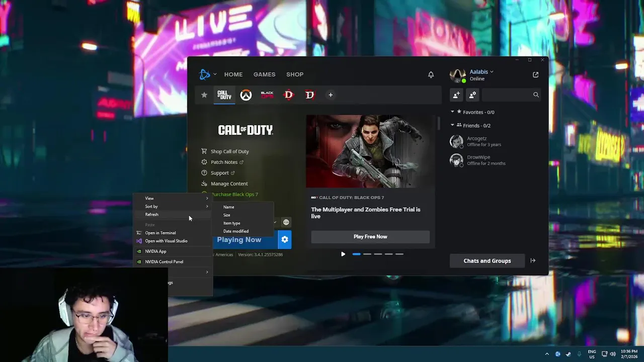Open the Black Ops 7 promo image
The image size is (644, 362).
tap(370, 151)
